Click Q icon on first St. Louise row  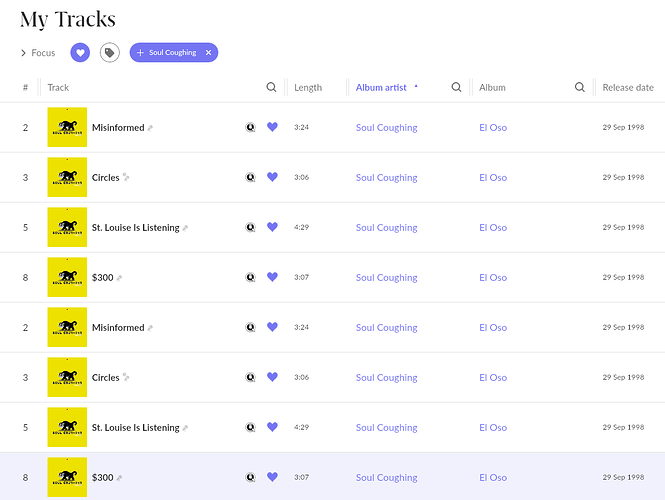coord(251,227)
